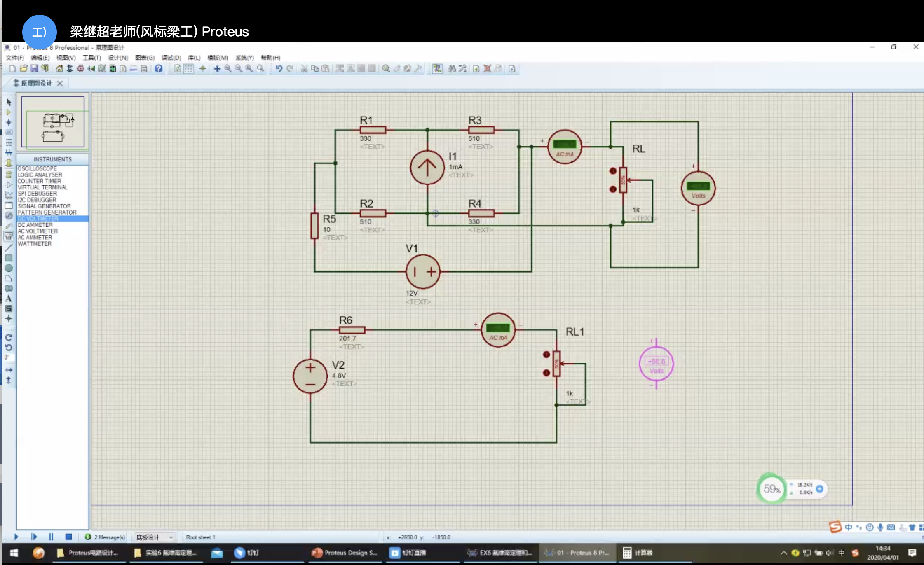Click RL1 potentiometer lower decrement red dot

pos(546,373)
